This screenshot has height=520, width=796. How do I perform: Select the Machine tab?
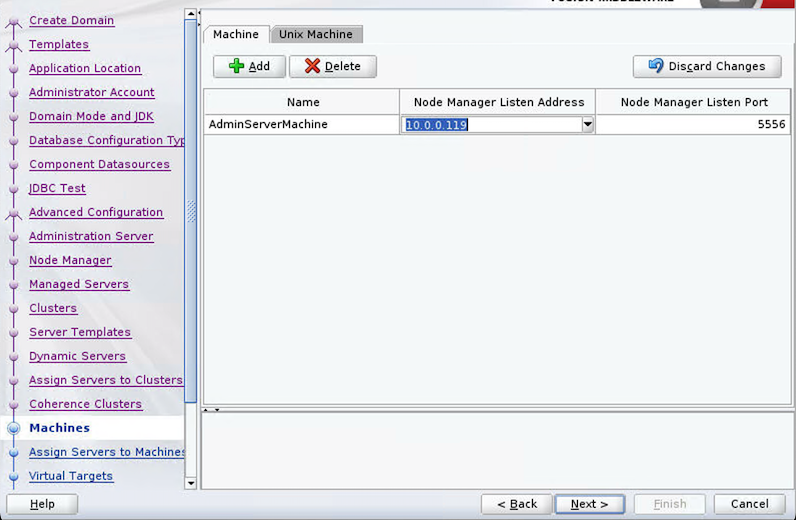pos(236,34)
